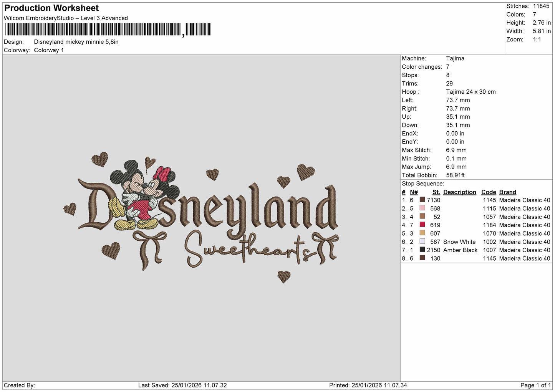Click the 'Wilcom EmbroideryStudio – Level 3 Advanced' text
555x392 pixels.
click(66, 18)
